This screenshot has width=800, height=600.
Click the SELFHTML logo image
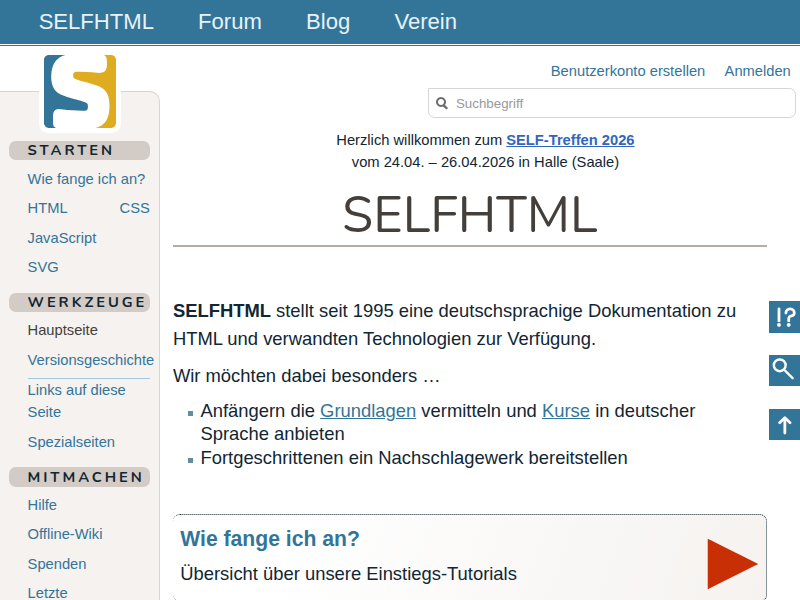tap(80, 92)
